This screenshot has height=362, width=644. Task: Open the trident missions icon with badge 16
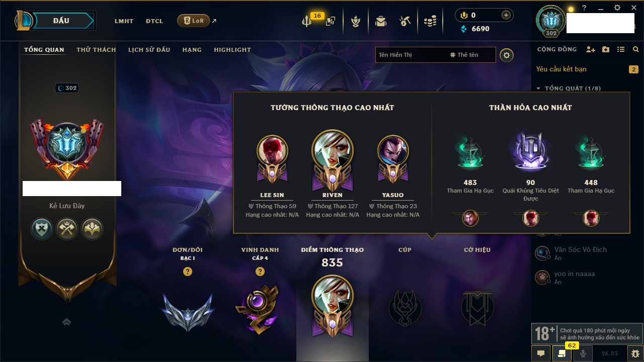(307, 21)
